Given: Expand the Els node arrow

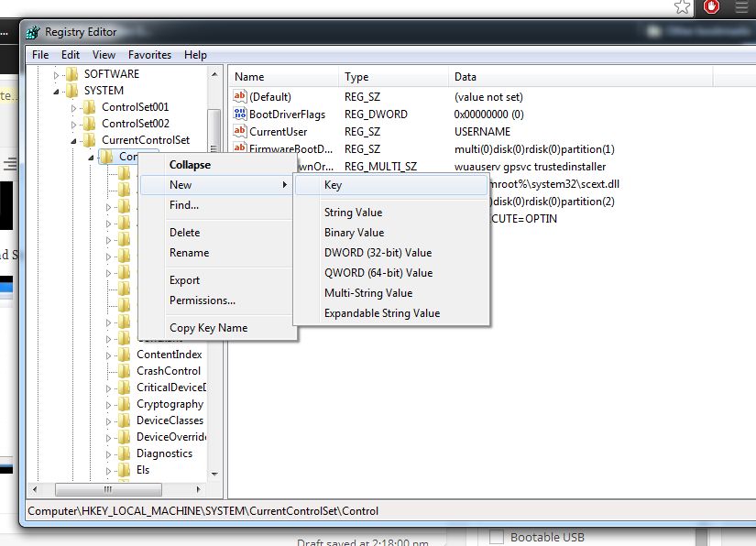Looking at the screenshot, I should point(108,471).
